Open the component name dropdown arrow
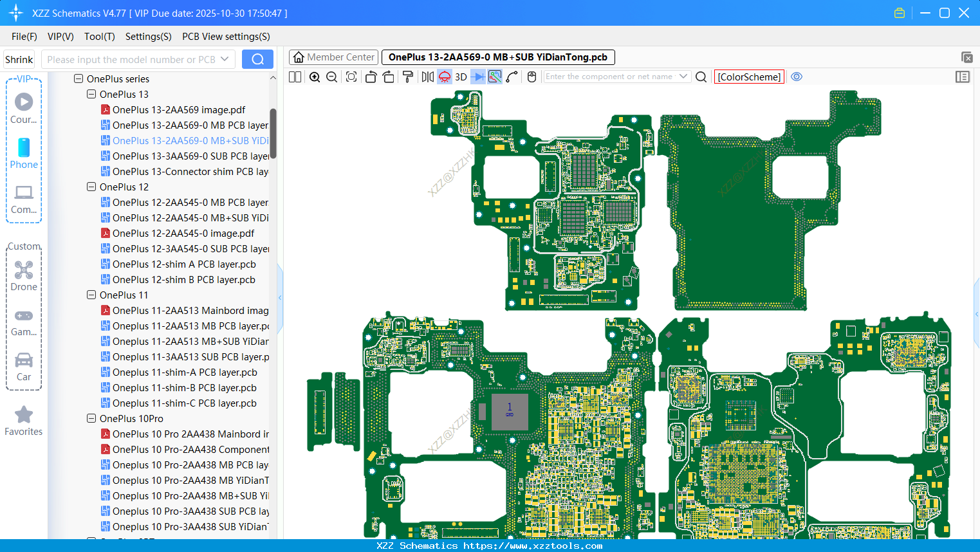The image size is (980, 552). (683, 77)
